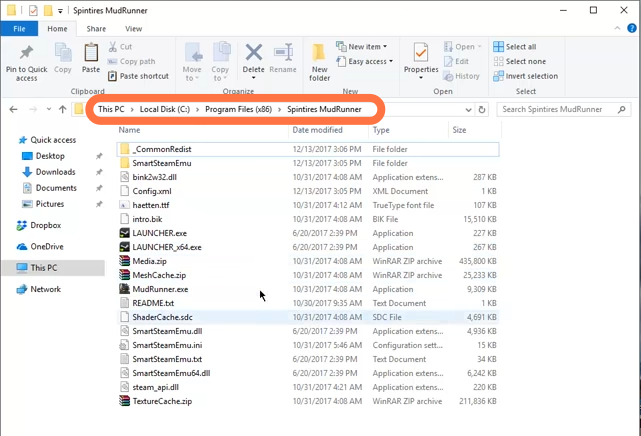Click the Open ribbon command
Image resolution: width=641 pixels, height=436 pixels.
463,47
